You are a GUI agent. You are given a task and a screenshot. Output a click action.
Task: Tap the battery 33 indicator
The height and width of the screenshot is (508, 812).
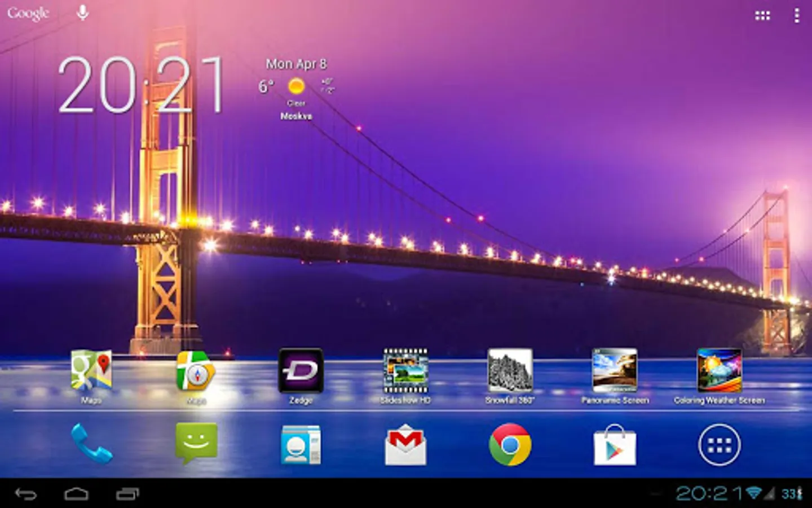pos(792,494)
